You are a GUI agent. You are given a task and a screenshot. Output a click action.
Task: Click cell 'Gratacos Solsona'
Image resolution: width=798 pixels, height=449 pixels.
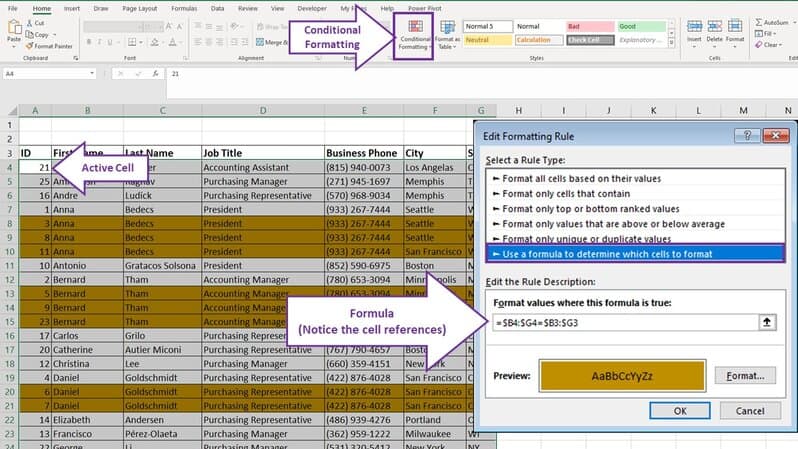click(x=162, y=266)
